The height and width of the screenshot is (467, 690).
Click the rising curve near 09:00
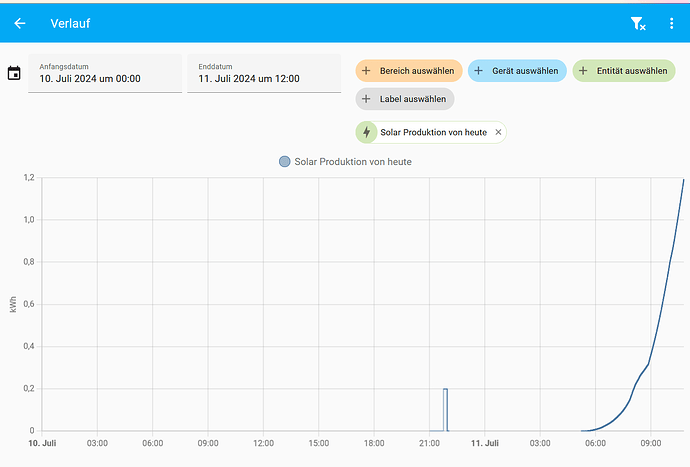point(648,364)
